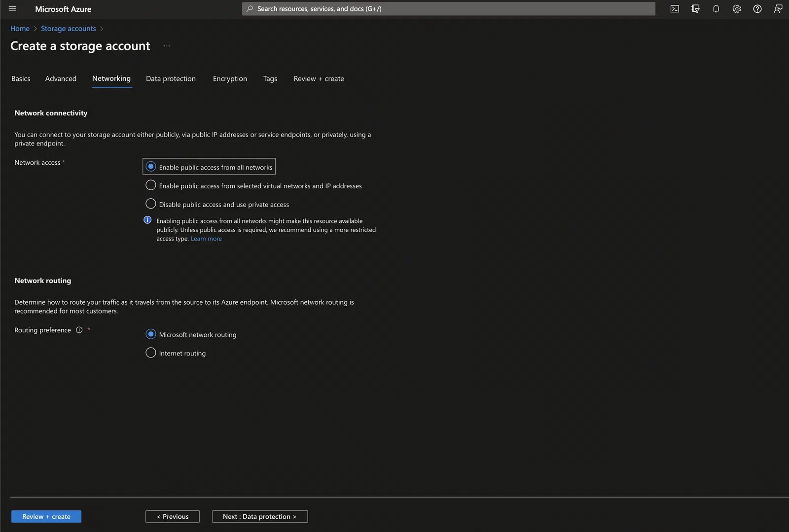Viewport: 789px width, 532px height.
Task: Switch to the Review + create tab
Action: tap(319, 79)
